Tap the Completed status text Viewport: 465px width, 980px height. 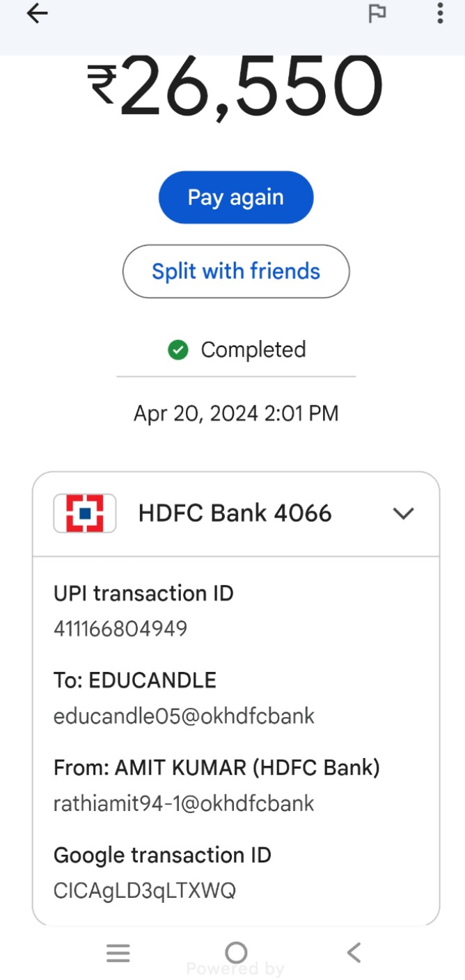(253, 350)
